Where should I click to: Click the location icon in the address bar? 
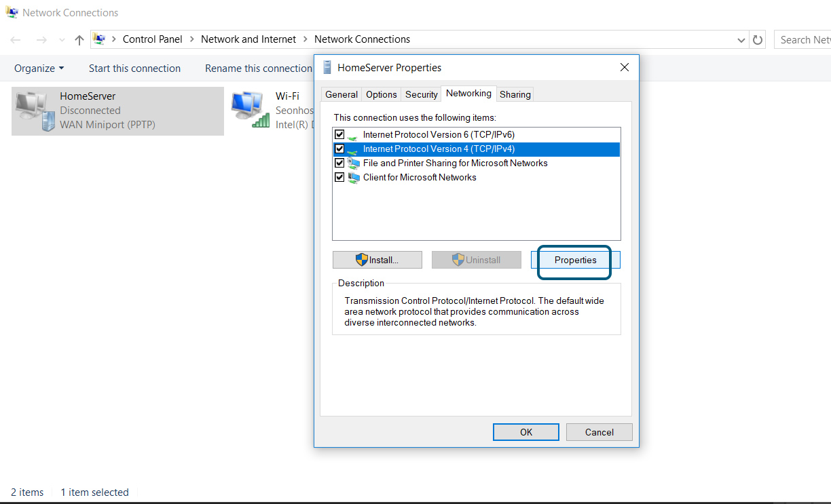point(99,39)
